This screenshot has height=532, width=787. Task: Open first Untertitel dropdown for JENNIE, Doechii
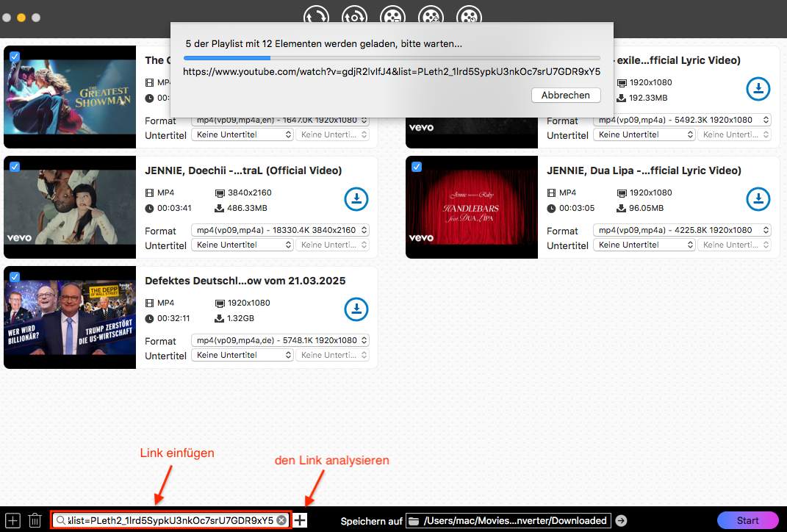tap(242, 245)
